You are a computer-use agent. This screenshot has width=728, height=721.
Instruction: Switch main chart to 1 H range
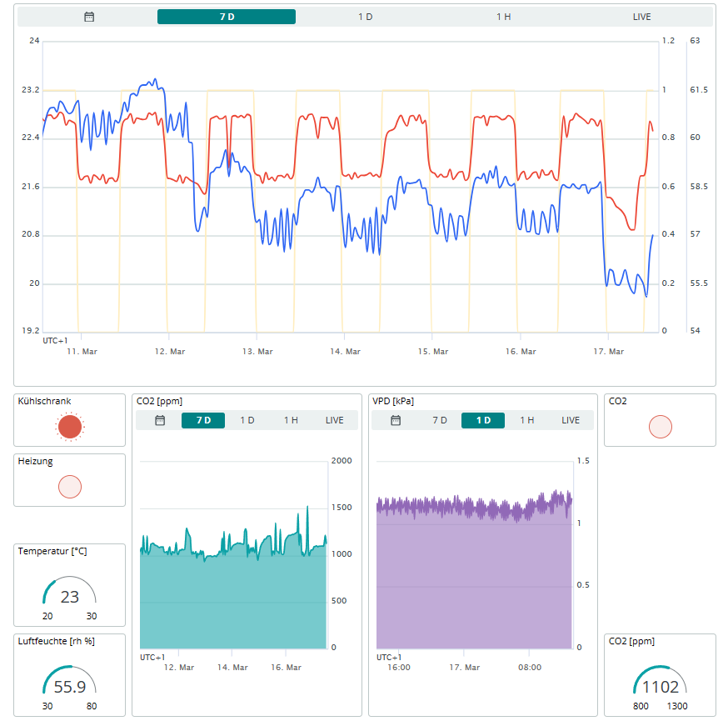503,17
